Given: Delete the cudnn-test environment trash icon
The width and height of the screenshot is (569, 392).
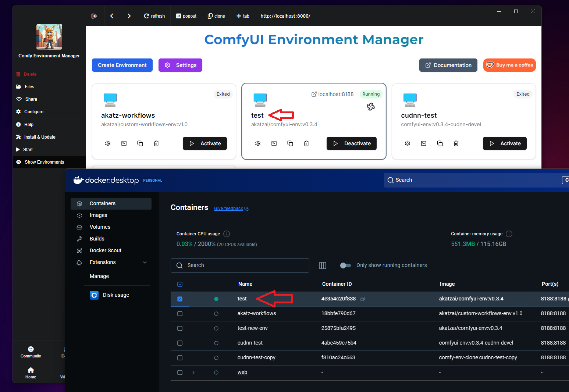Looking at the screenshot, I should pyautogui.click(x=456, y=143).
